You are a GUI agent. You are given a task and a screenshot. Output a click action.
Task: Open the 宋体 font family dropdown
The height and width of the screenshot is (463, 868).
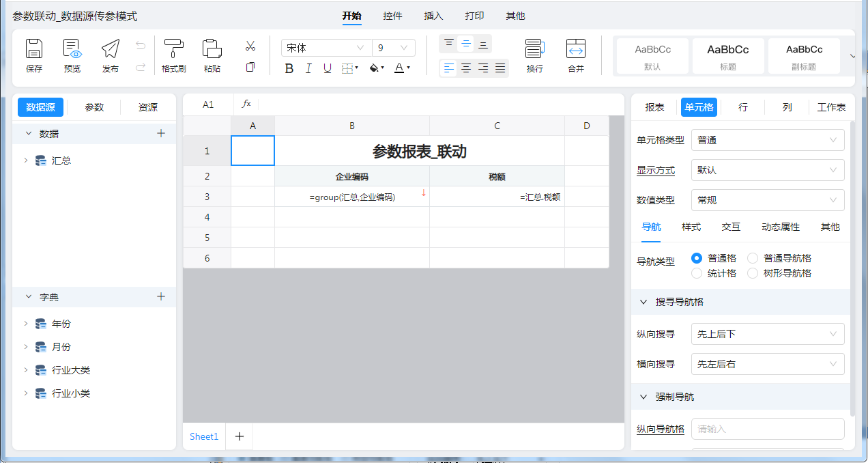[325, 48]
